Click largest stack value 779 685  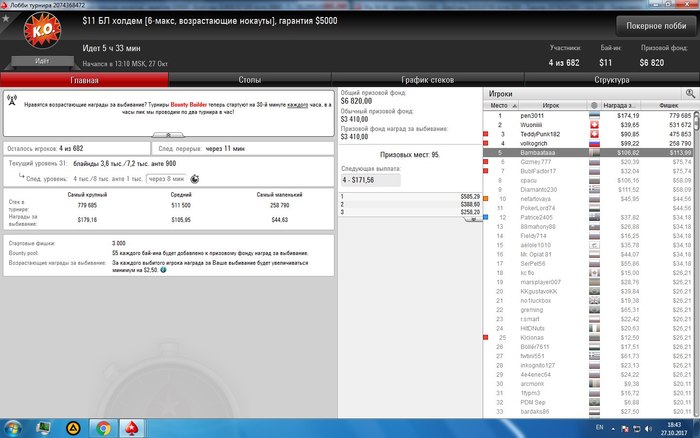pyautogui.click(x=87, y=205)
